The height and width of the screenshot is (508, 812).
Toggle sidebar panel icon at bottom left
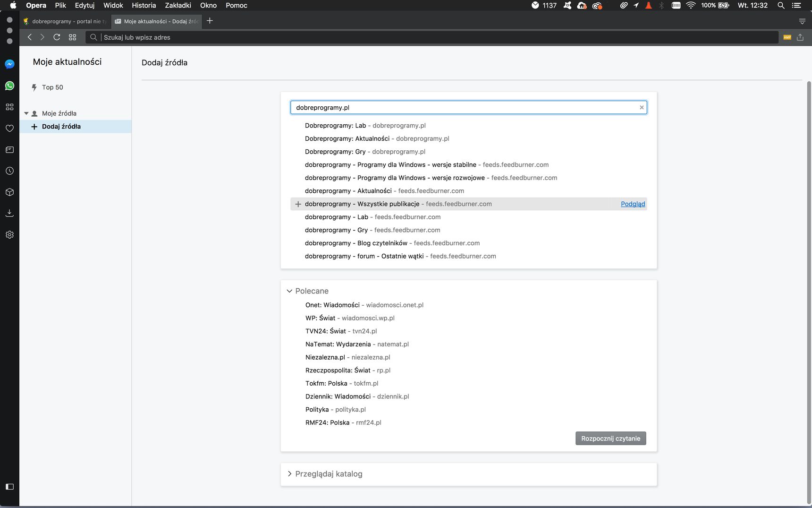click(9, 487)
